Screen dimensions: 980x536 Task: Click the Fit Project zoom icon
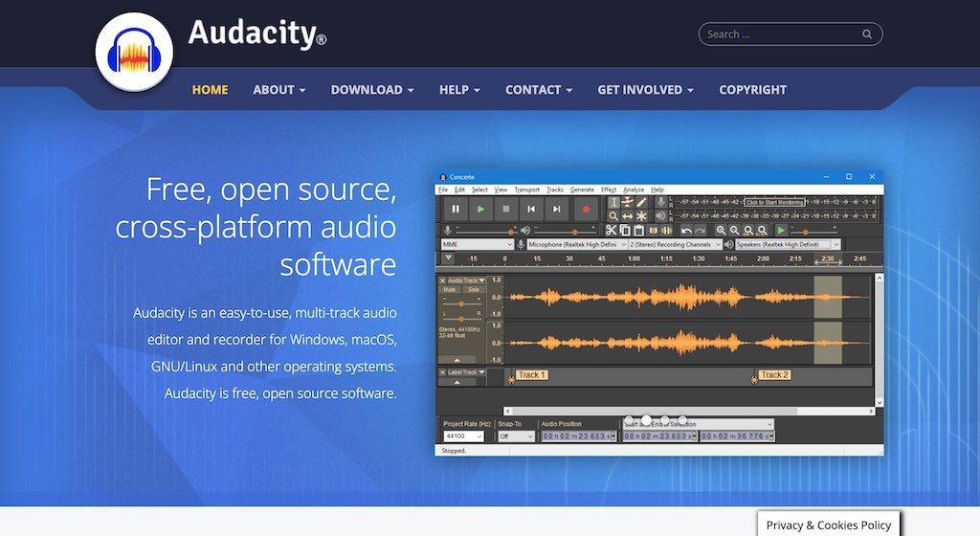tap(762, 231)
